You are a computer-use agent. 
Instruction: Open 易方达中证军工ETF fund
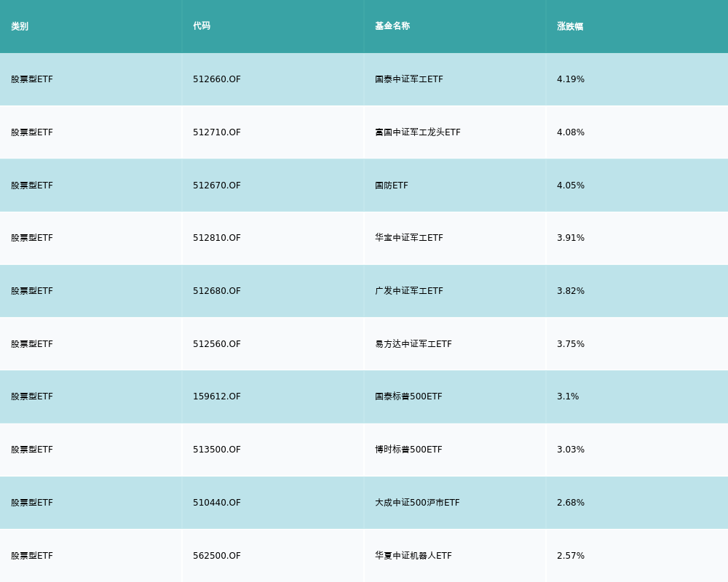(414, 344)
